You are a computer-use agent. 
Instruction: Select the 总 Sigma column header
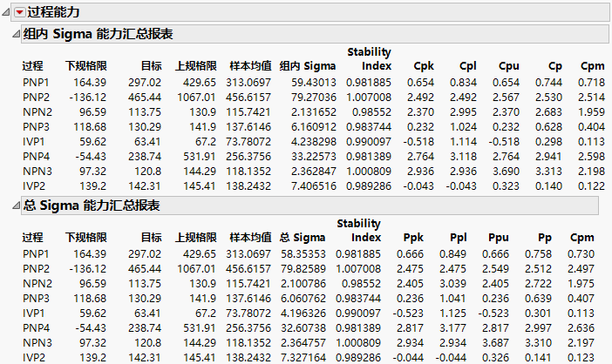click(x=303, y=238)
